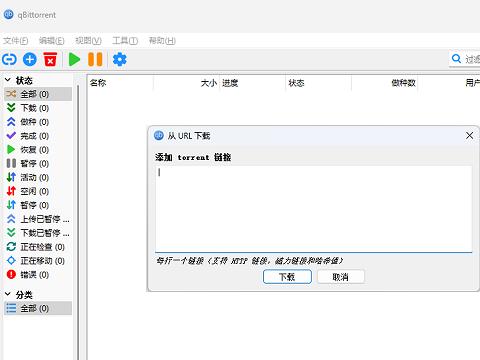Screen dimensions: 480x360
Task: Click the add torrent link toolbar icon
Action: pos(9,60)
